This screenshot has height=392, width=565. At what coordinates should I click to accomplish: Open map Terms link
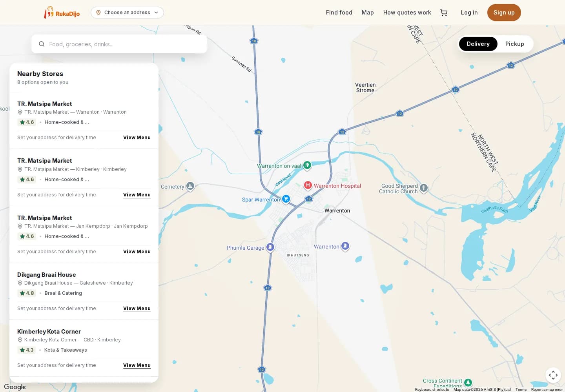521,389
